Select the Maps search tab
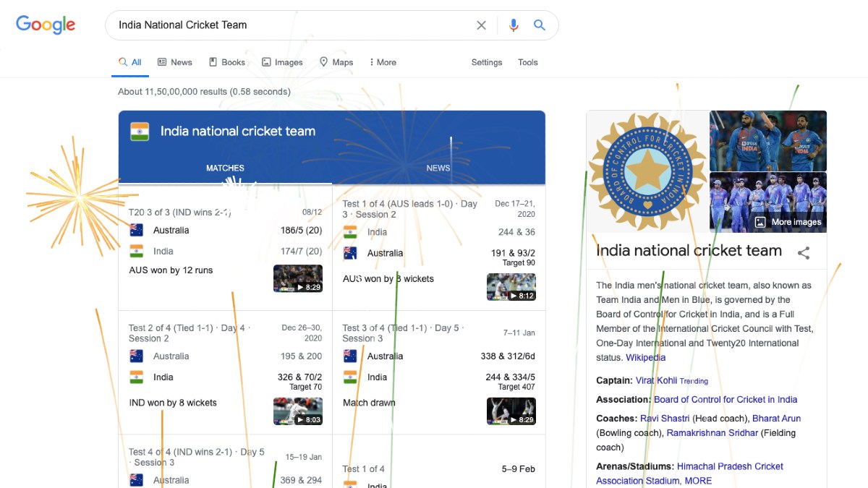 click(x=336, y=62)
